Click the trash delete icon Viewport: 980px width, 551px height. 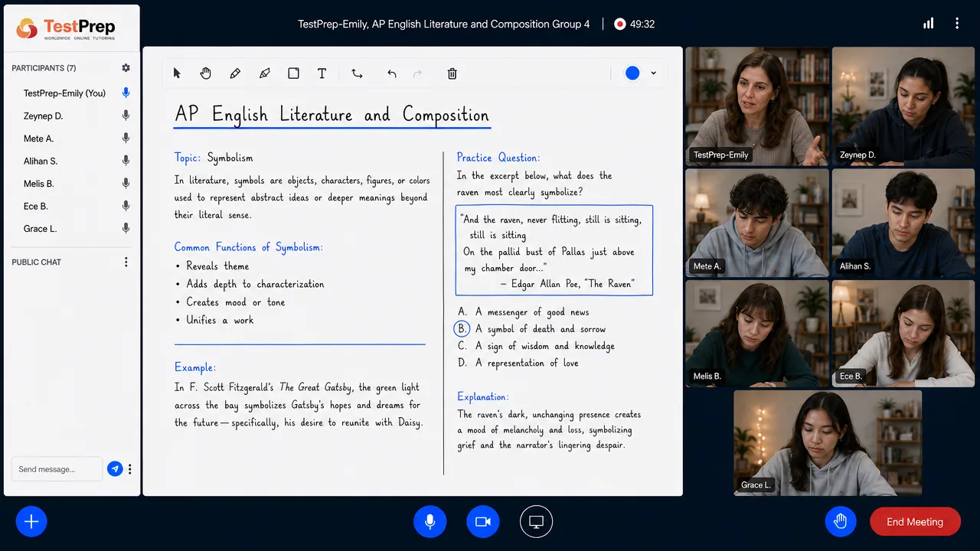(x=452, y=73)
